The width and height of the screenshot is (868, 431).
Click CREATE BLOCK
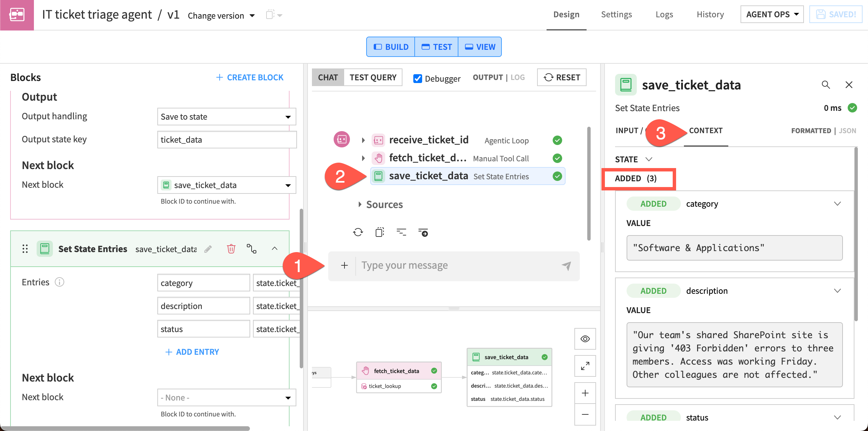click(250, 78)
